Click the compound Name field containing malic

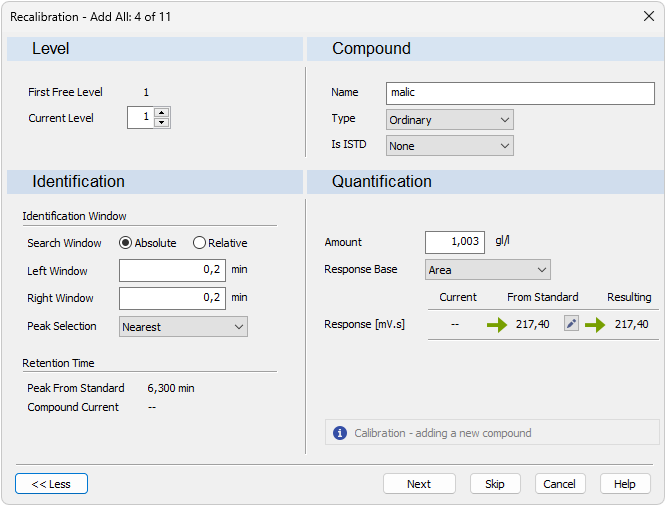click(520, 93)
